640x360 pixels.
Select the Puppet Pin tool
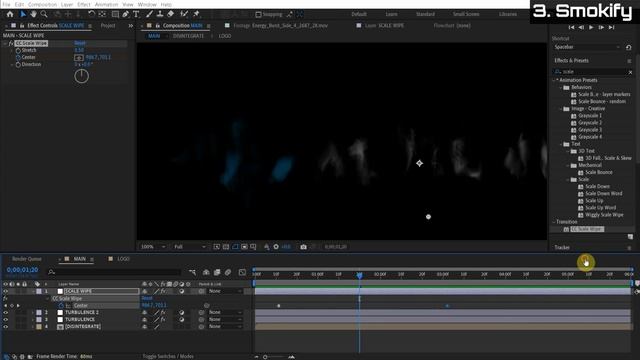196,14
